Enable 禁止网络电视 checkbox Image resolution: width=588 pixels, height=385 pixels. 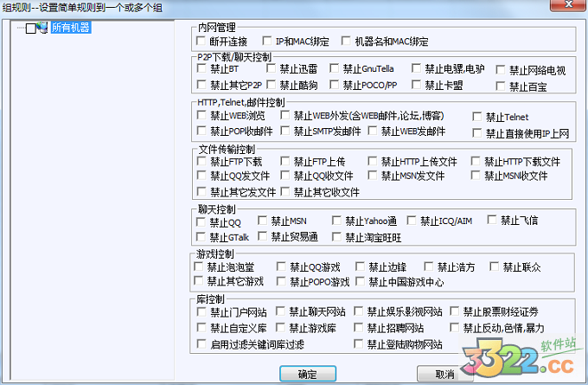[501, 70]
